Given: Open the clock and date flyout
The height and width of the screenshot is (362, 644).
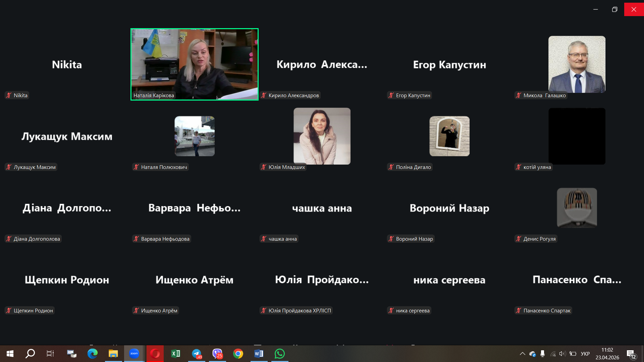Looking at the screenshot, I should click(x=607, y=354).
